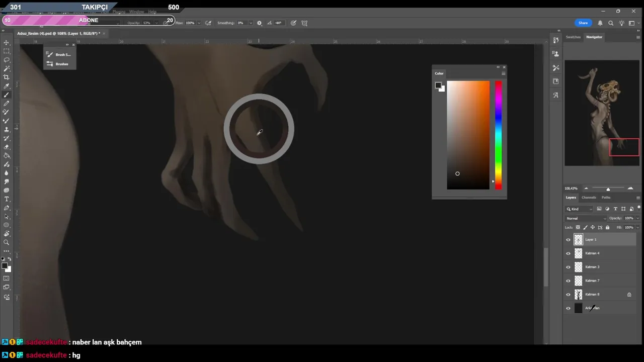644x362 pixels.
Task: Hide Katman 3 layer visibility
Action: [x=569, y=267]
